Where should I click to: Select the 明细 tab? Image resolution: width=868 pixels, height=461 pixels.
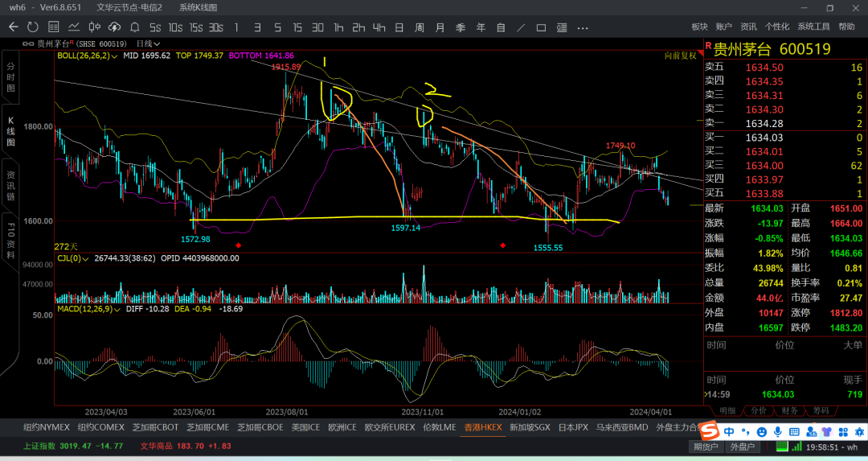pyautogui.click(x=727, y=410)
